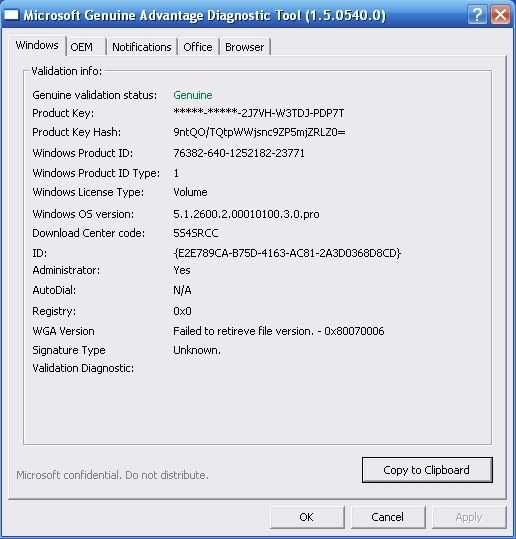Click AutoDial value N/A

coord(182,290)
